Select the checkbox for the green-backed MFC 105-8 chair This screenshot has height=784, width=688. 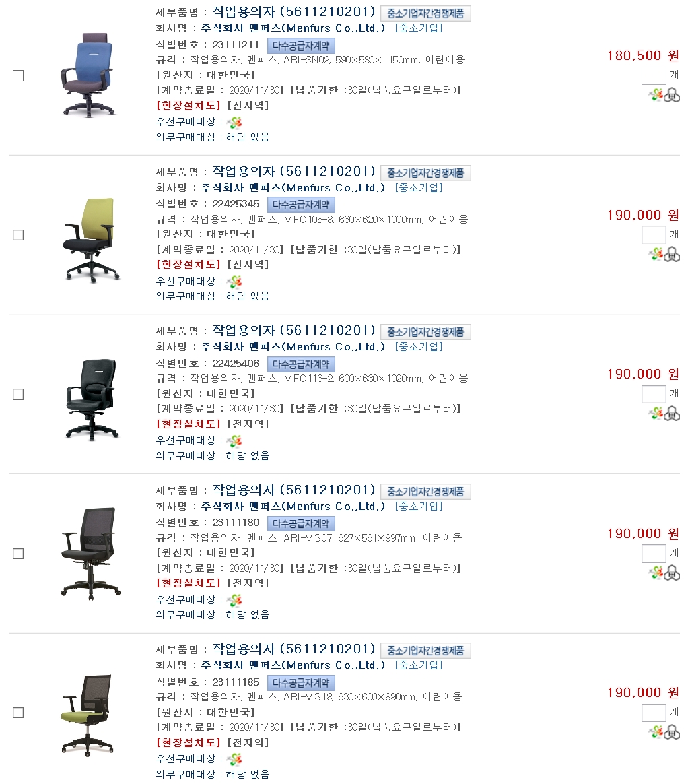click(x=18, y=235)
